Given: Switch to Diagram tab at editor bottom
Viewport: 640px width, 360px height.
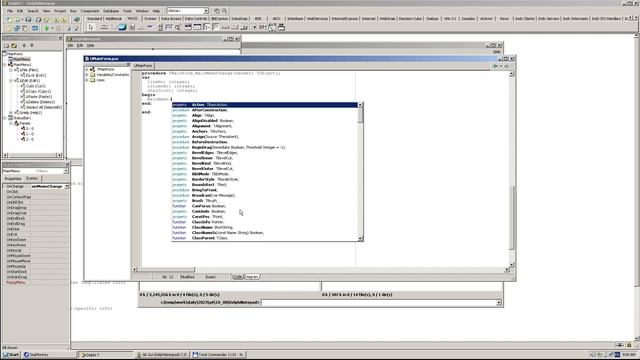Looking at the screenshot, I should (252, 277).
